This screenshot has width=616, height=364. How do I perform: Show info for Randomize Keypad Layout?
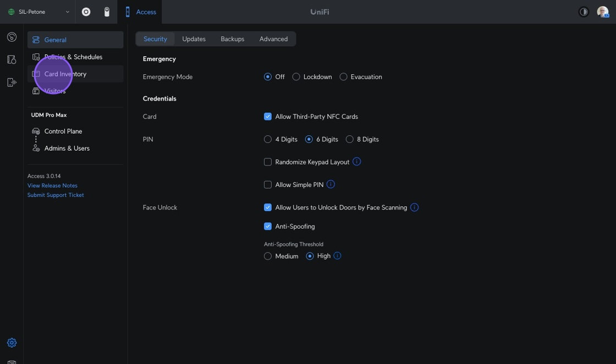356,162
